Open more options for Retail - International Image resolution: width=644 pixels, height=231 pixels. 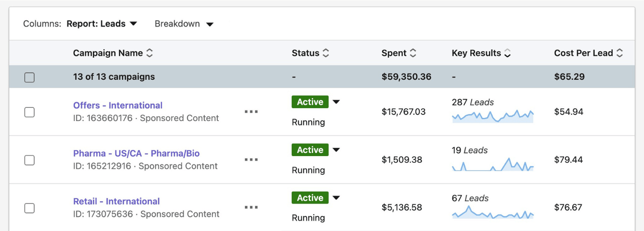pos(251,208)
